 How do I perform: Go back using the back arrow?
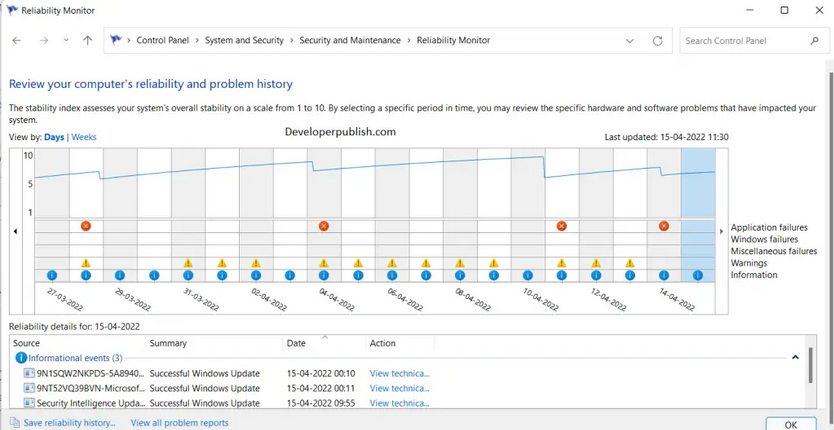click(x=16, y=40)
